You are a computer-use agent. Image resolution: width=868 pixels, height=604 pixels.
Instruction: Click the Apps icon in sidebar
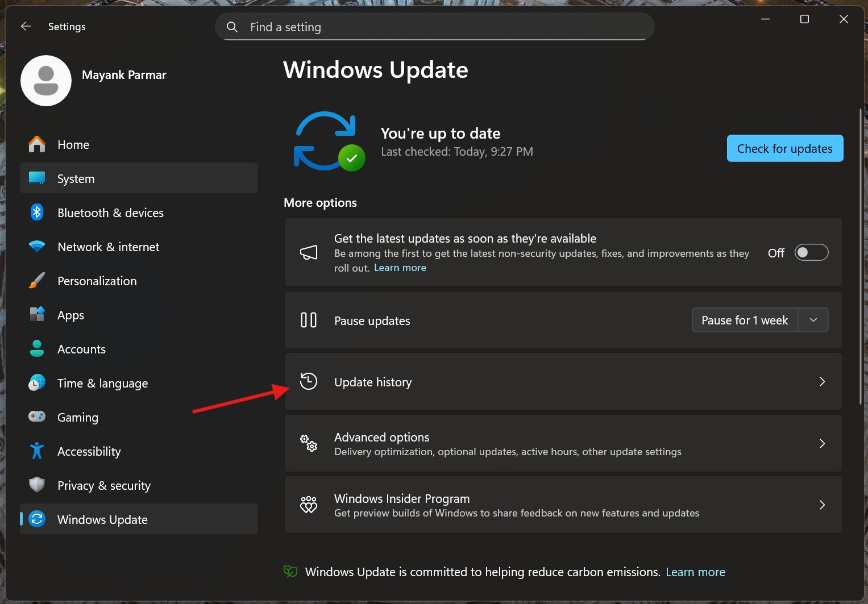coord(36,314)
